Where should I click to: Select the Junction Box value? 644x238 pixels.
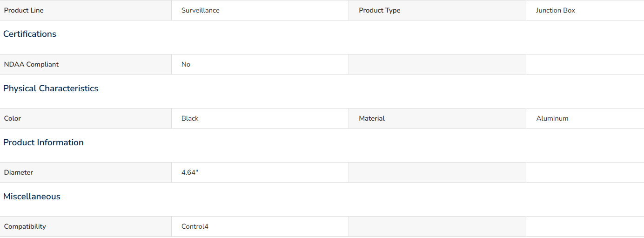556,10
